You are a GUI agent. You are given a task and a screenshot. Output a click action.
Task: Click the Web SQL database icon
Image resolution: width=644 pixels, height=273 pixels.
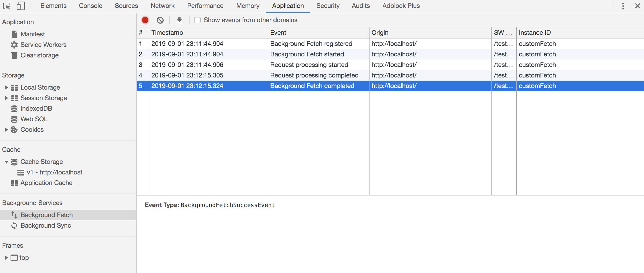14,119
